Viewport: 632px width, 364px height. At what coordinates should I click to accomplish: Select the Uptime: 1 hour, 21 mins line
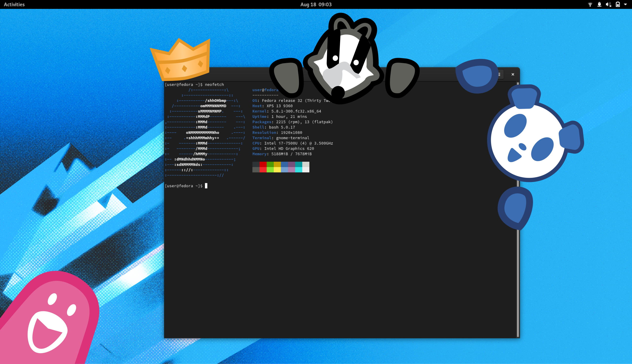click(279, 116)
